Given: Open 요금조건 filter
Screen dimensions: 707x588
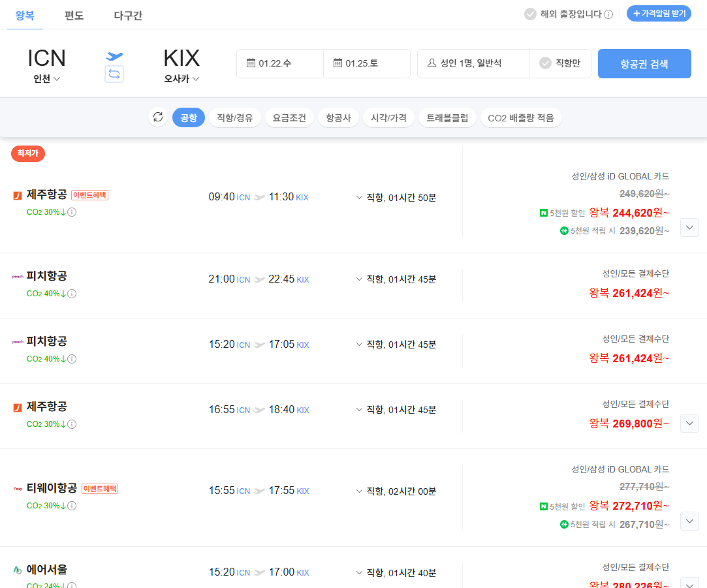Looking at the screenshot, I should point(289,117).
